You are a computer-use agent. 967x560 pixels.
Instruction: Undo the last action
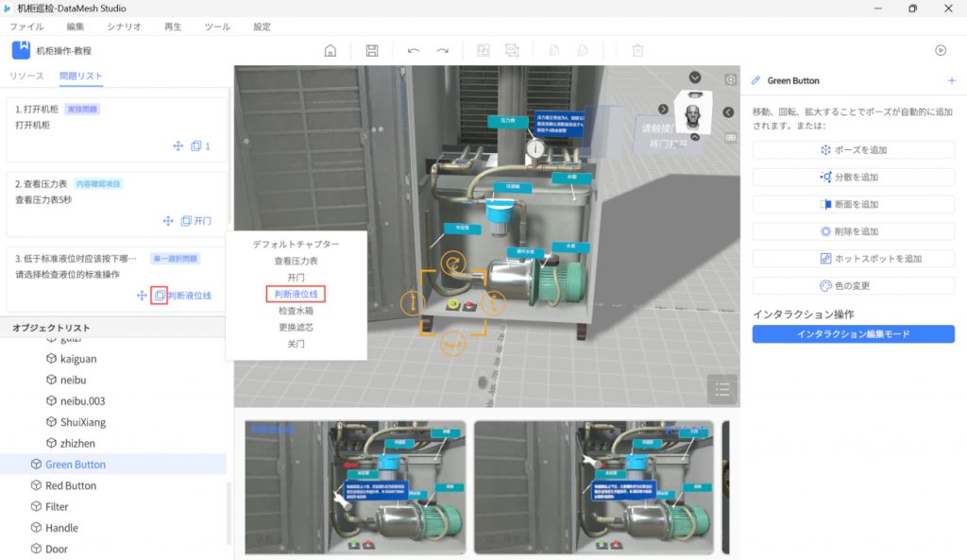tap(414, 51)
